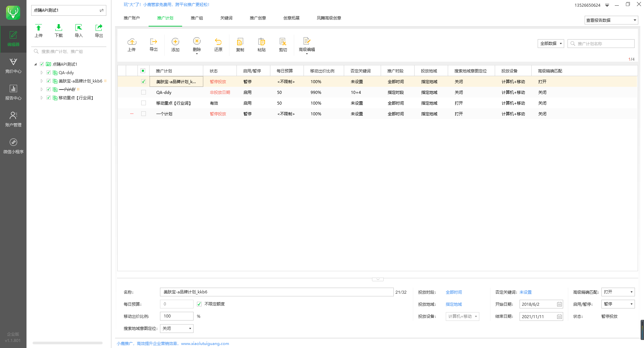Open the 搜索地域意图定位 dropdown
This screenshot has width=644, height=348.
[x=176, y=329]
